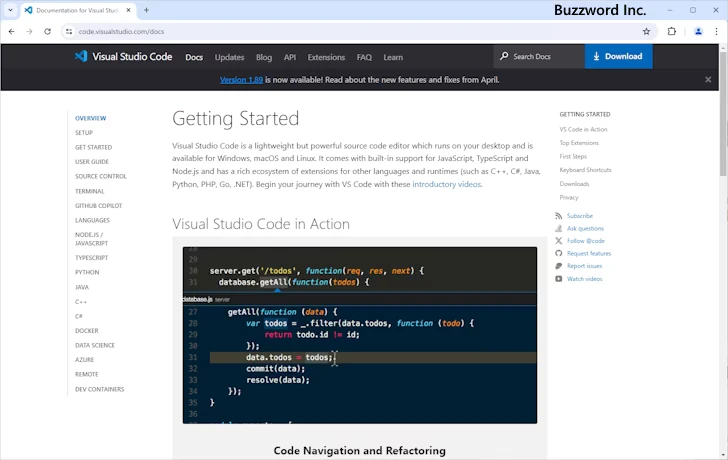728x460 pixels.
Task: Click the YouTube Watch videos icon
Action: [x=559, y=279]
